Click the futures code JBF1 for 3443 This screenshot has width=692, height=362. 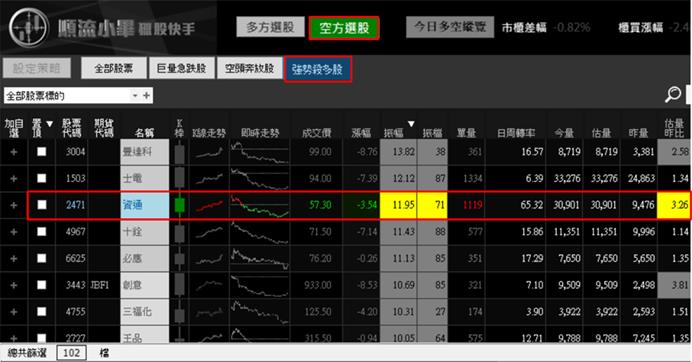100,285
